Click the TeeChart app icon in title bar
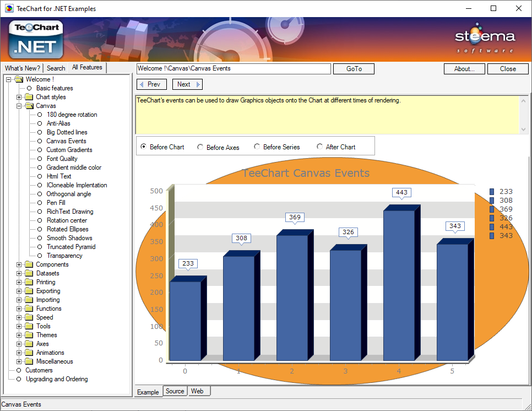 [9, 8]
